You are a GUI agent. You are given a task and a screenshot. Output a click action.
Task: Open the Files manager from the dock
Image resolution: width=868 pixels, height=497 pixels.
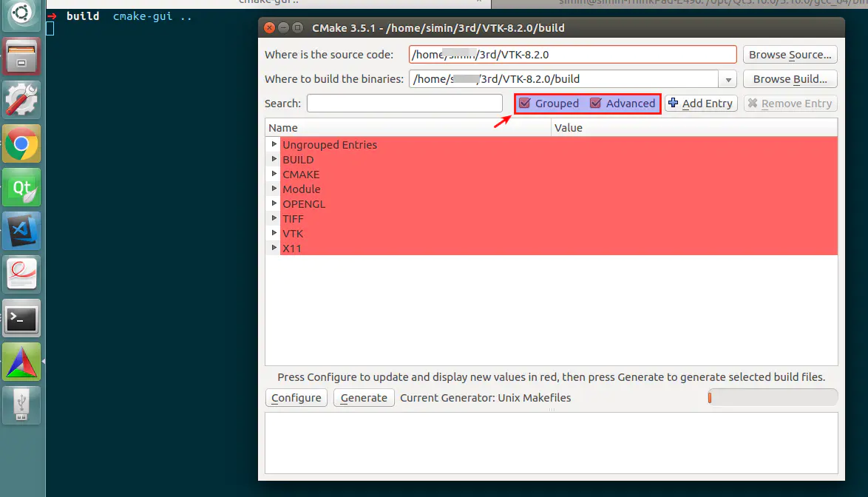[21, 56]
